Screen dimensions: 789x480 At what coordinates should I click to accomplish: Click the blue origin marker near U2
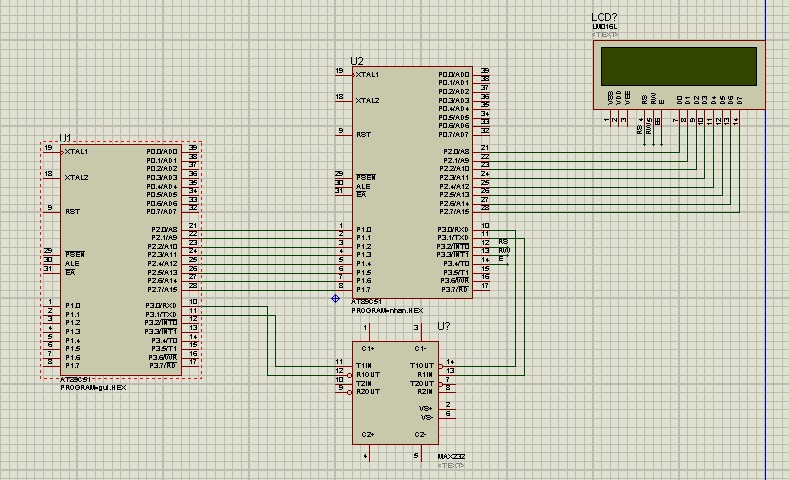coord(336,299)
